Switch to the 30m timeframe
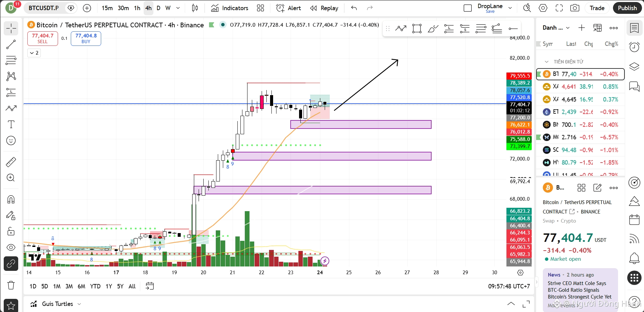 coord(123,8)
